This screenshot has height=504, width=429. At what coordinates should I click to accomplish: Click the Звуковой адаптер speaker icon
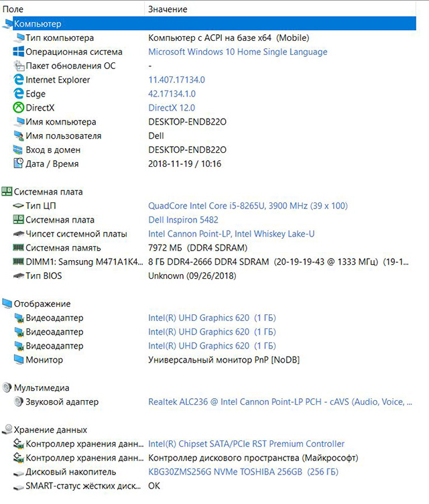click(x=19, y=401)
